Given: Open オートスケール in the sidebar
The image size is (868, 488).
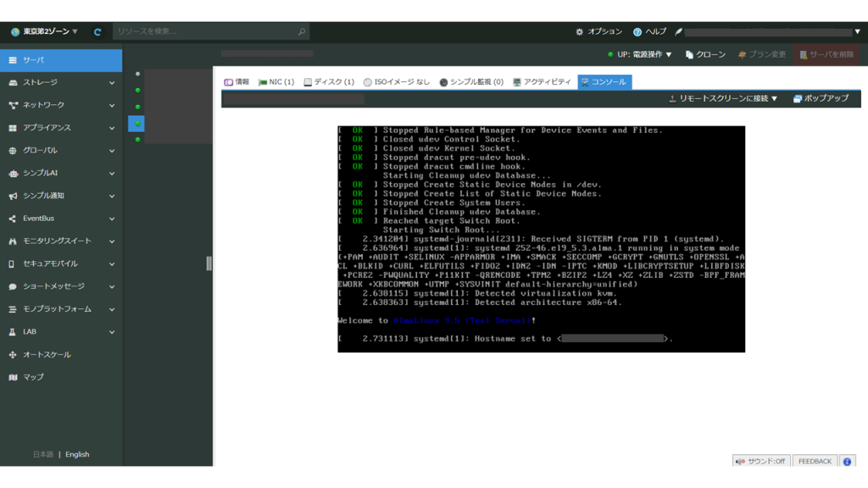Looking at the screenshot, I should click(x=61, y=355).
